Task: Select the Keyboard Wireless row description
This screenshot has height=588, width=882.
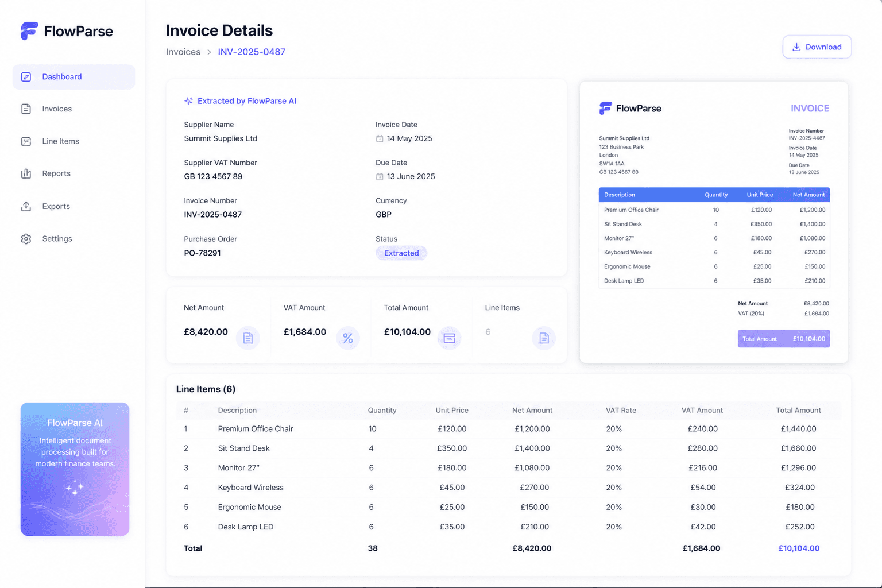Action: coord(250,488)
